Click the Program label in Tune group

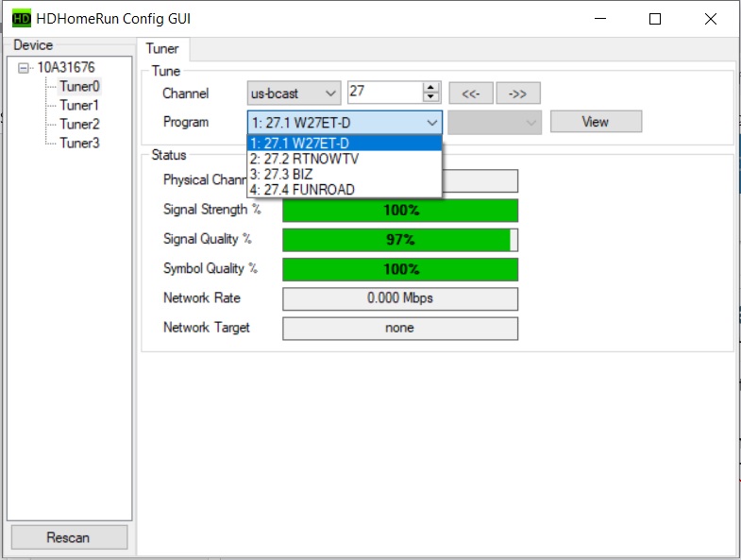[x=186, y=122]
